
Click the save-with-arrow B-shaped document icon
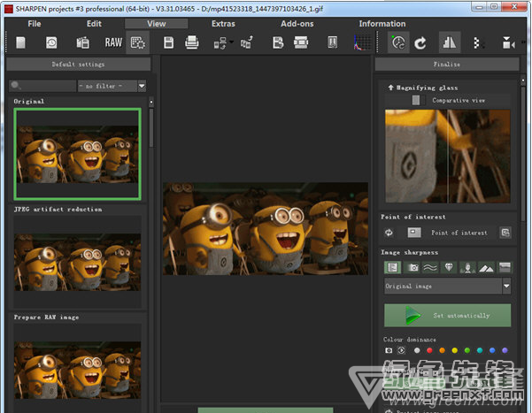click(278, 42)
